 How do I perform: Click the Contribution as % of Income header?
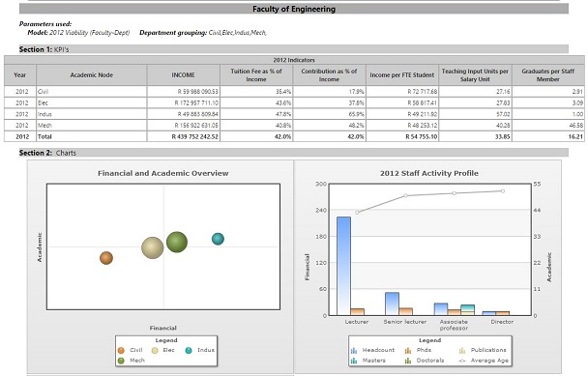click(329, 75)
